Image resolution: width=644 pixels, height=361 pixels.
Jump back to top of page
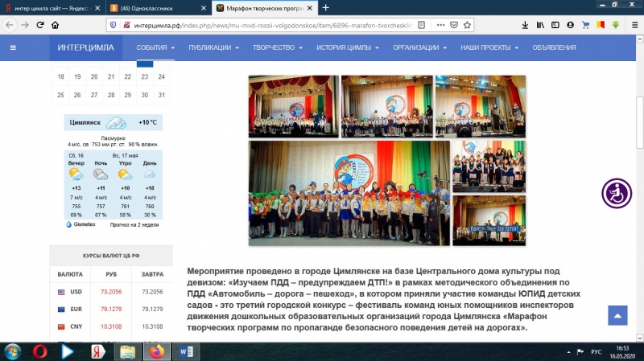(617, 315)
